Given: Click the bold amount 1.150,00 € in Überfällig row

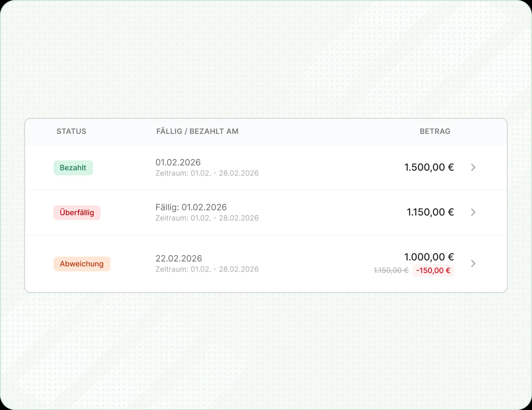Looking at the screenshot, I should (430, 212).
